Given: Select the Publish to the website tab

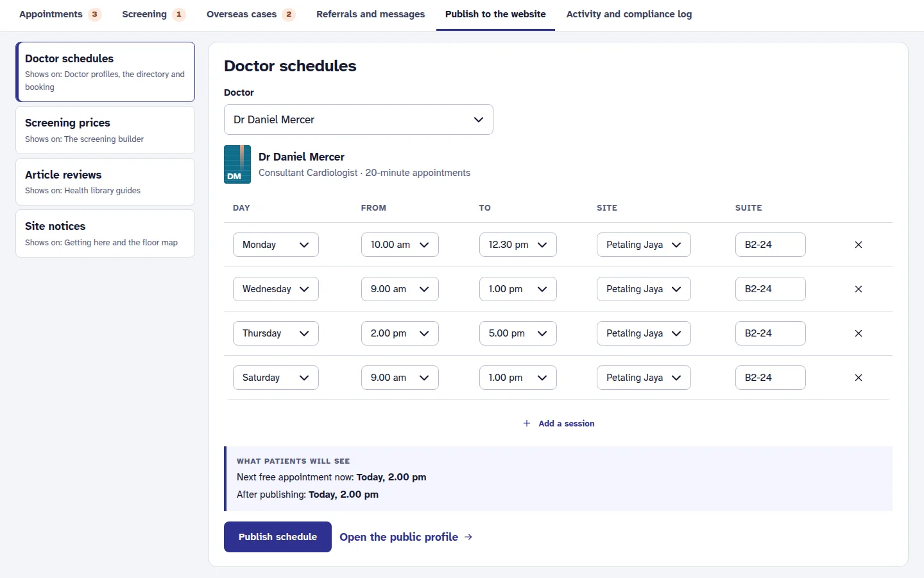Looking at the screenshot, I should click(x=495, y=14).
